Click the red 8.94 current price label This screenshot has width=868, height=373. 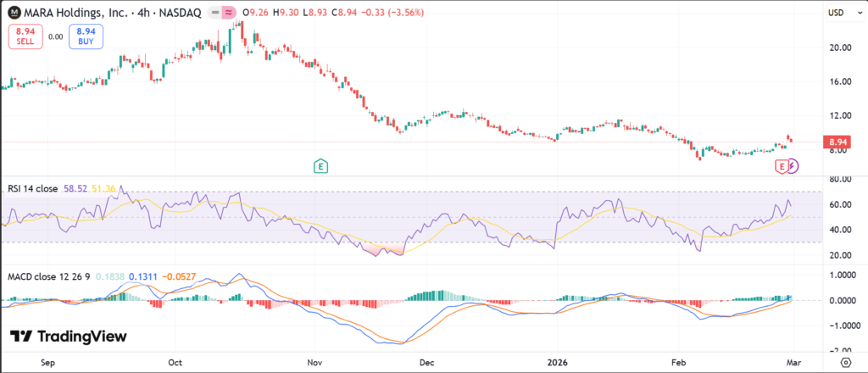pyautogui.click(x=838, y=142)
